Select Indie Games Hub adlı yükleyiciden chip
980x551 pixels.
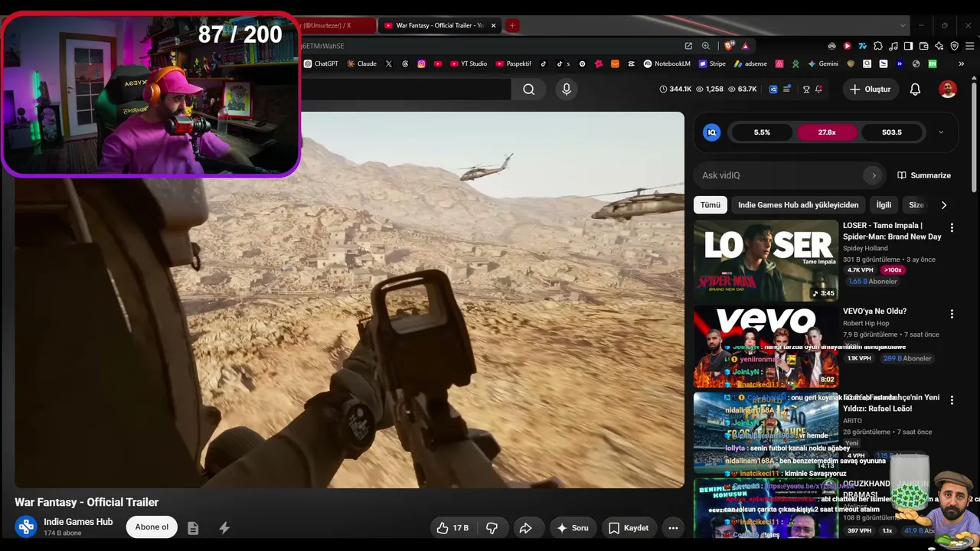799,205
